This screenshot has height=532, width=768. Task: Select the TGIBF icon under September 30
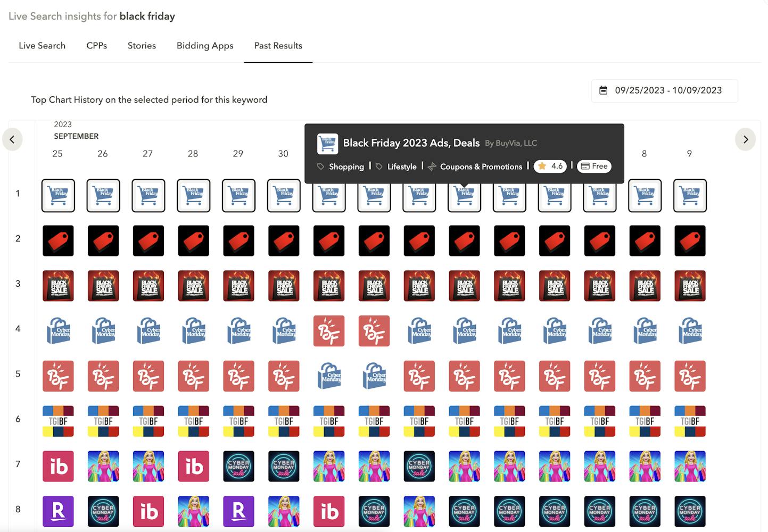pos(284,421)
